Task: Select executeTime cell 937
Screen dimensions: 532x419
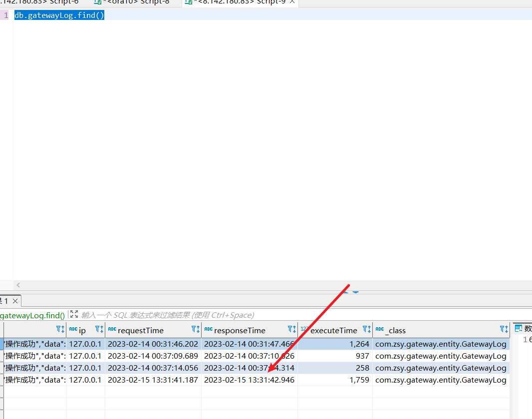Action: [x=335, y=356]
